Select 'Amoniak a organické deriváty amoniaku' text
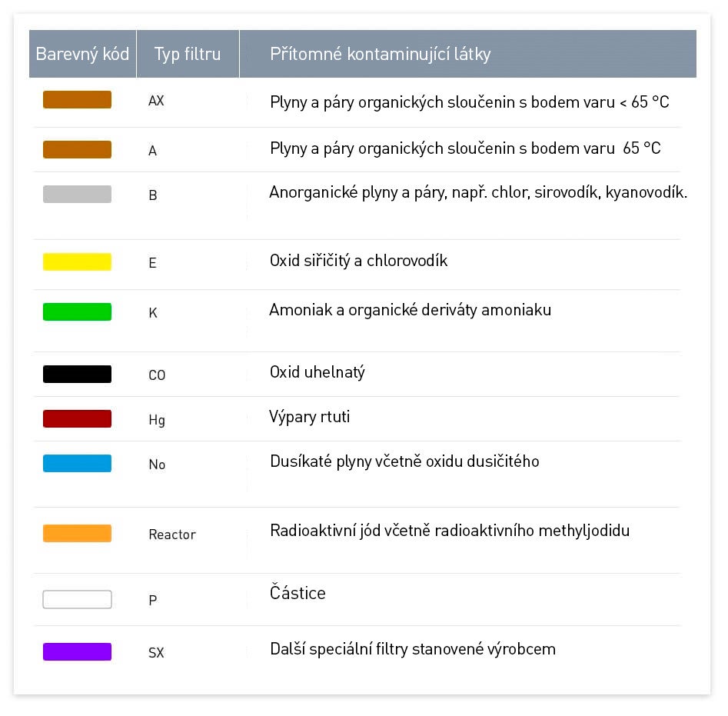 click(410, 310)
